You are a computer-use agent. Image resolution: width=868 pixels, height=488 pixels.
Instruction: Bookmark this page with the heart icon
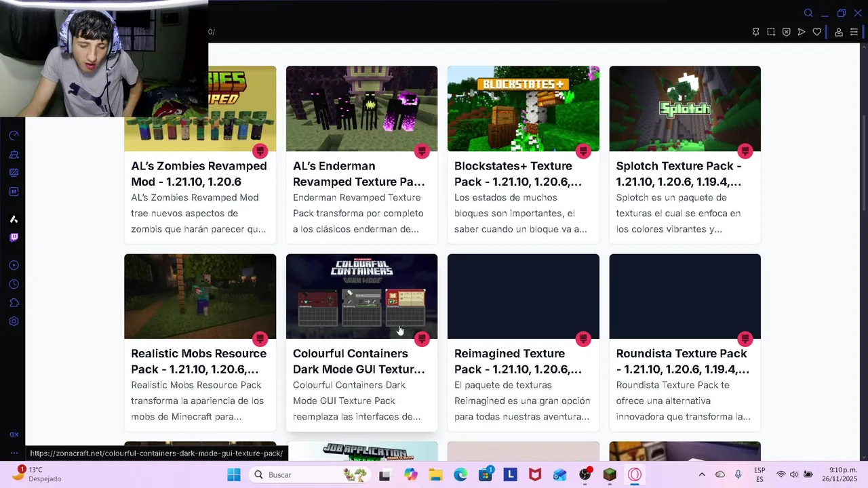[x=817, y=32]
